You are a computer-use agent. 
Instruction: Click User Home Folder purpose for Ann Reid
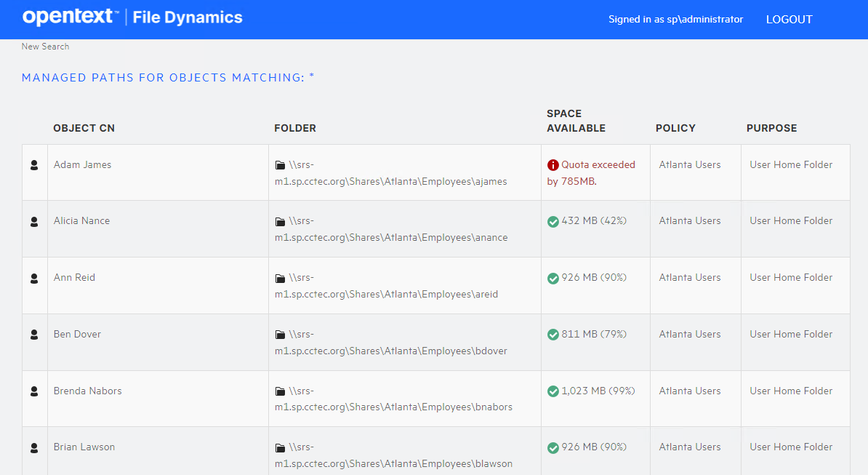[x=791, y=278]
